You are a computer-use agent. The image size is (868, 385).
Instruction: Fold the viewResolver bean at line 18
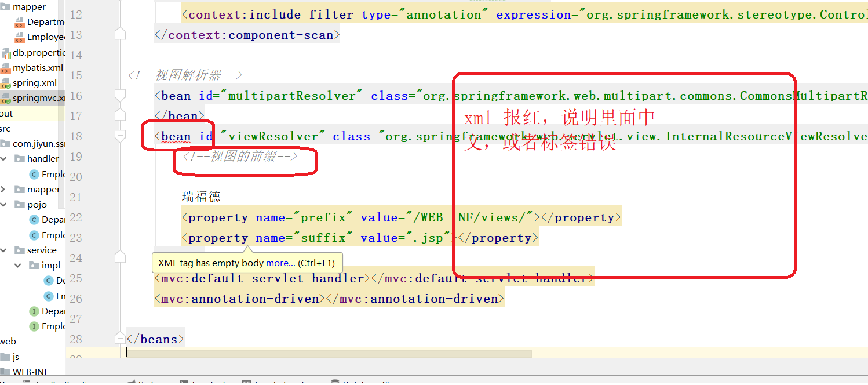pyautogui.click(x=120, y=136)
